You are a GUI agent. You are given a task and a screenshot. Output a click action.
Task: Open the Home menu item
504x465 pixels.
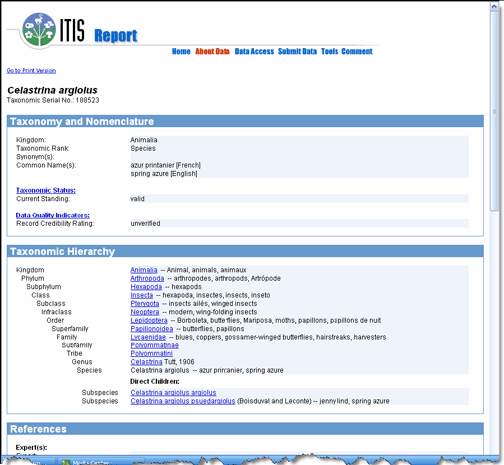(x=181, y=51)
